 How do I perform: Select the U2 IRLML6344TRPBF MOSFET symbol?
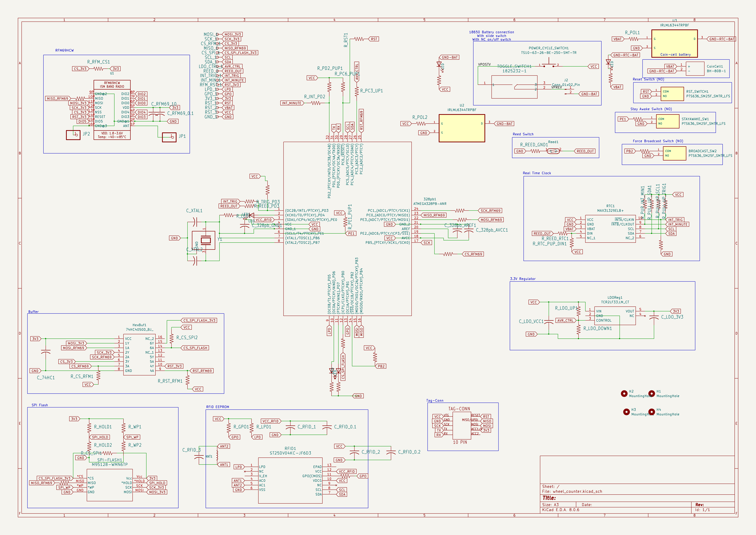point(462,128)
